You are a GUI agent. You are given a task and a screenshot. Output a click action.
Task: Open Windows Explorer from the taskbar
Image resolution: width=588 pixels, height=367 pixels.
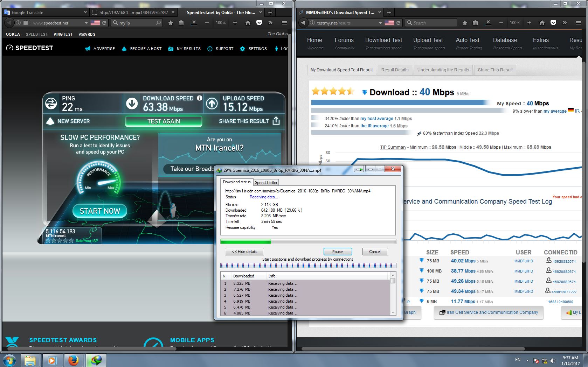[30, 360]
